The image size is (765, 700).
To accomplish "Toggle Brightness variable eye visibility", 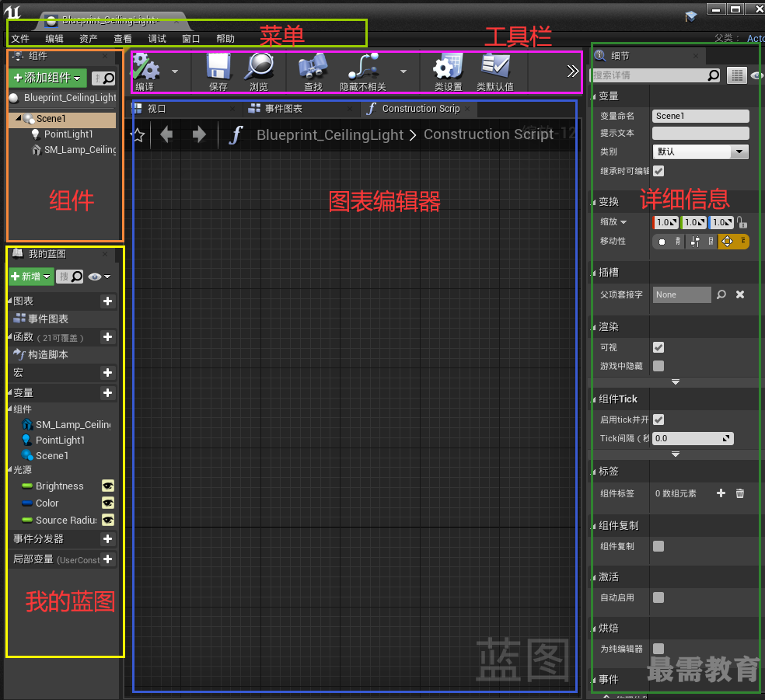I will [x=108, y=486].
